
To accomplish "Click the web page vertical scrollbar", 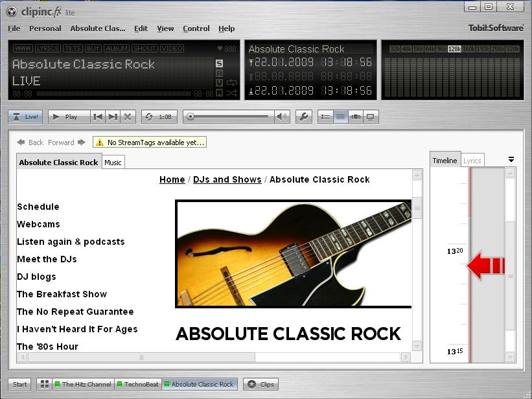I will point(417,260).
